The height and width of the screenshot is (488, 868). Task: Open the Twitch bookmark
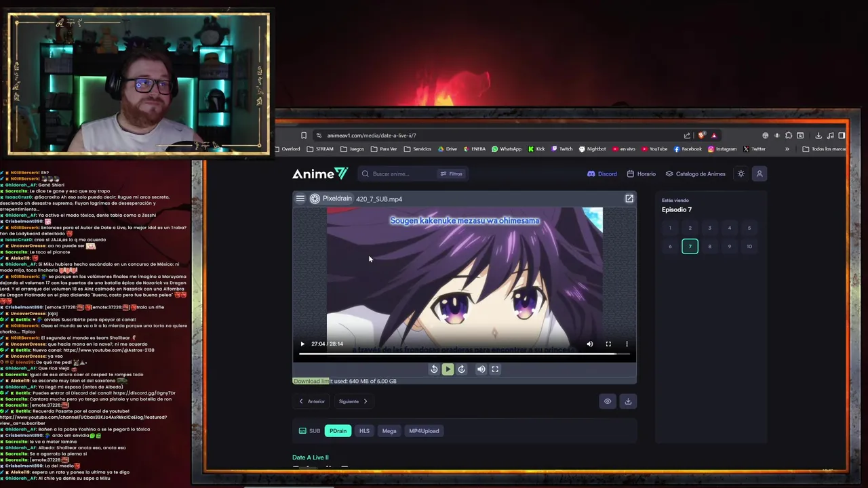[x=562, y=149]
